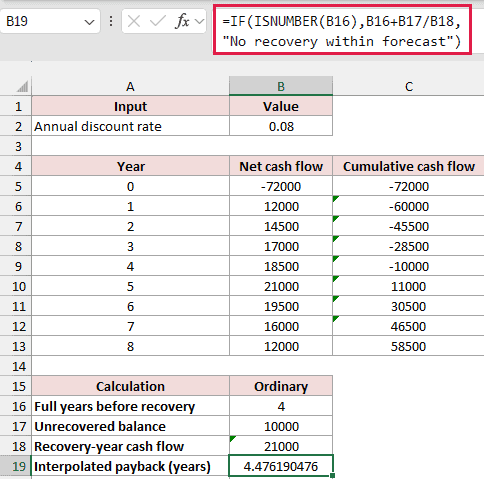
Task: Select recovery-year cash flow value 21000 in row 18
Action: click(281, 446)
